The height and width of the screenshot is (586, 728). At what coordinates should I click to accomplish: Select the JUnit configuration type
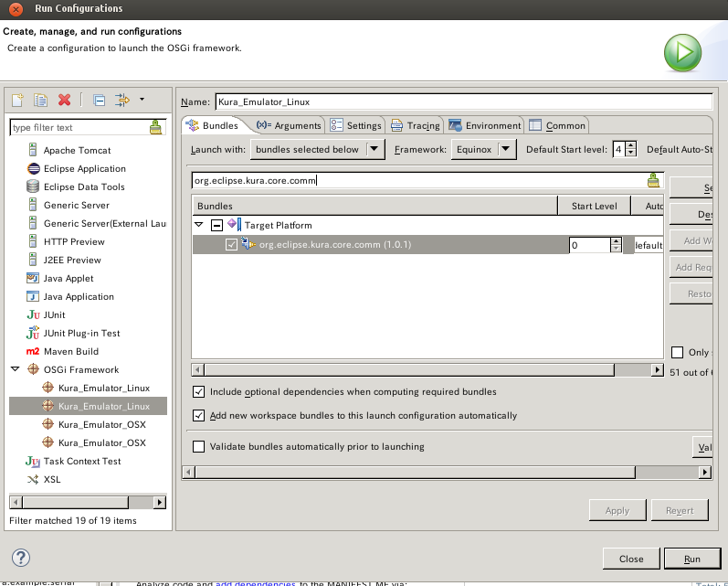coord(54,315)
